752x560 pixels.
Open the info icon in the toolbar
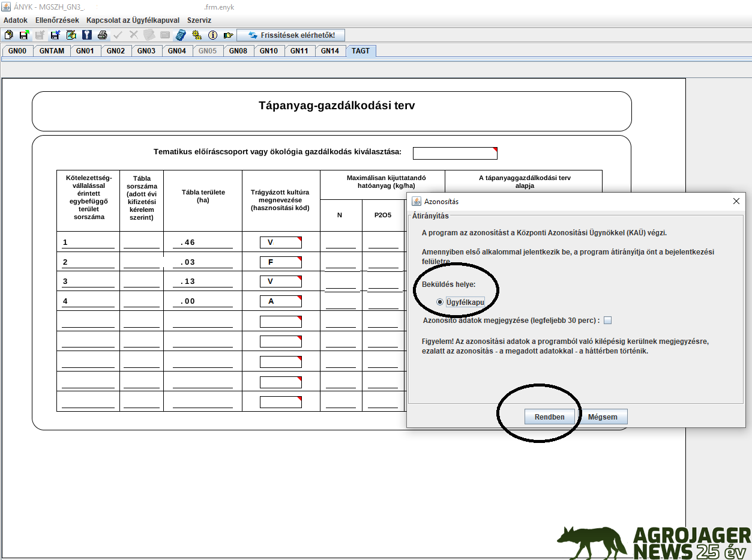click(x=212, y=35)
